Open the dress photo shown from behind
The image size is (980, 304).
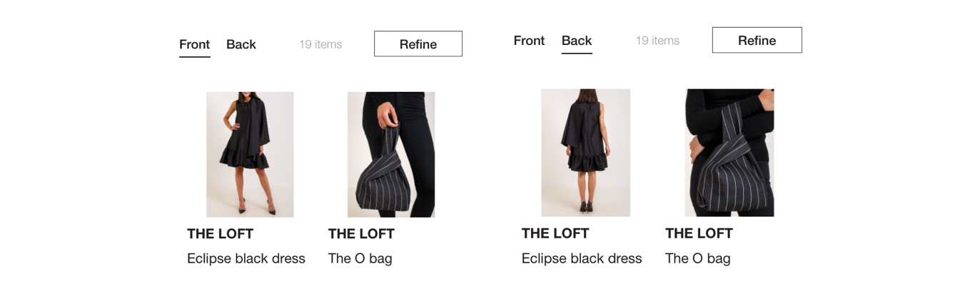pyautogui.click(x=585, y=152)
